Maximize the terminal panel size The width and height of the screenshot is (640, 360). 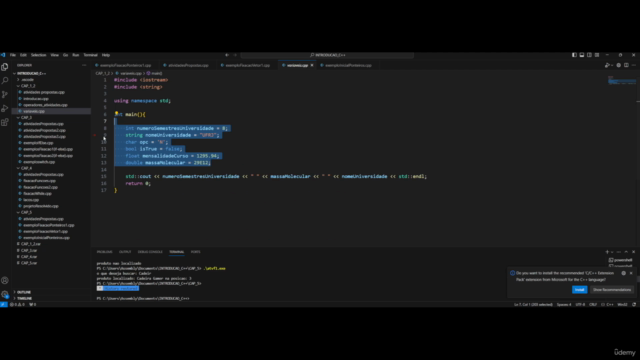pyautogui.click(x=626, y=252)
